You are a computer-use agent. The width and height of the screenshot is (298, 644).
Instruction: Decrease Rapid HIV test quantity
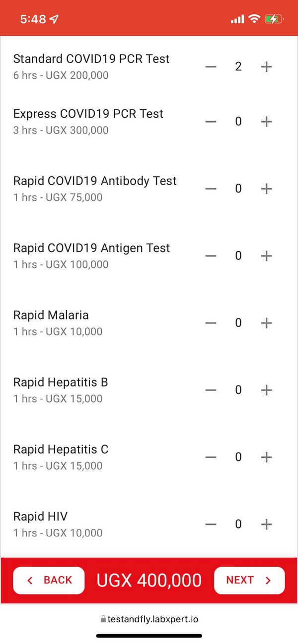[x=211, y=524]
